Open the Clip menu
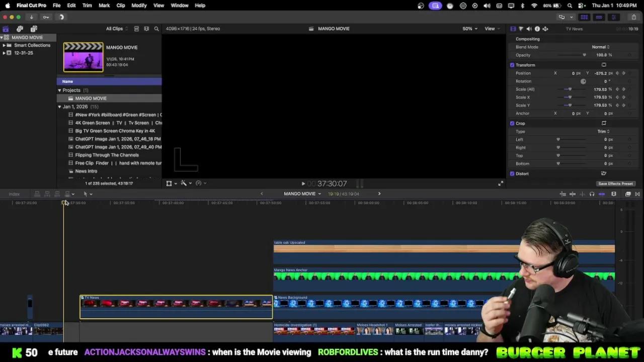The image size is (644, 362). (121, 6)
